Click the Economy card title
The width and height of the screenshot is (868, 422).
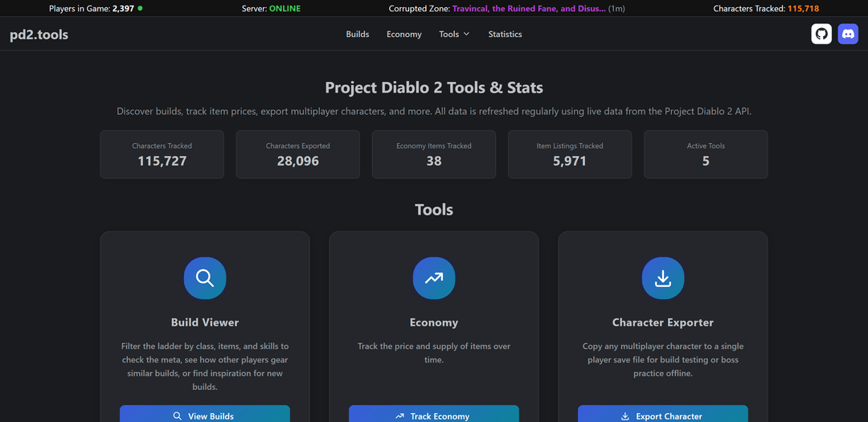434,322
